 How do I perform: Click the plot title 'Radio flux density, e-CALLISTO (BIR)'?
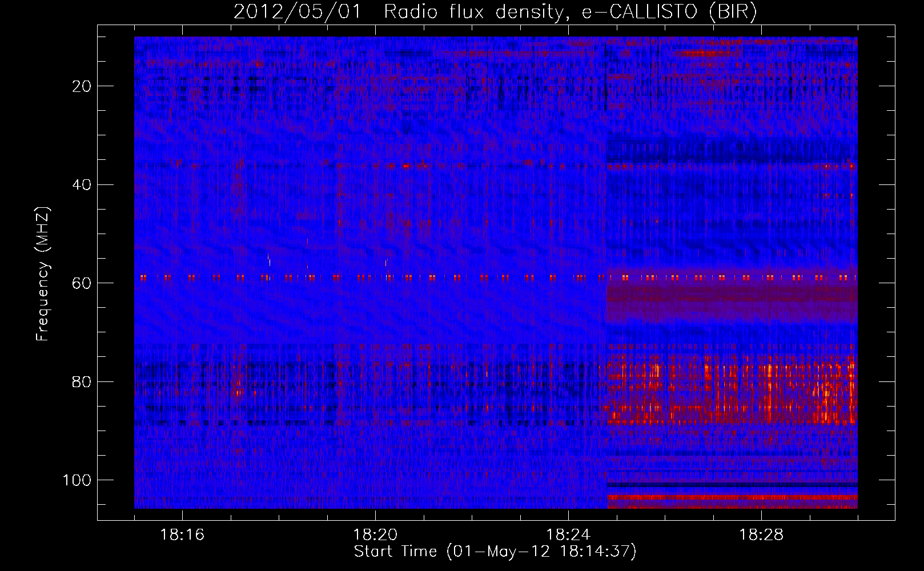tap(570, 12)
